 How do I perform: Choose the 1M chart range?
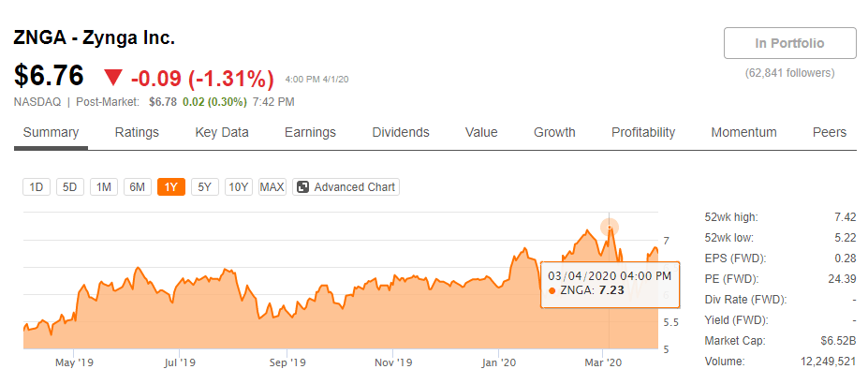pyautogui.click(x=104, y=187)
